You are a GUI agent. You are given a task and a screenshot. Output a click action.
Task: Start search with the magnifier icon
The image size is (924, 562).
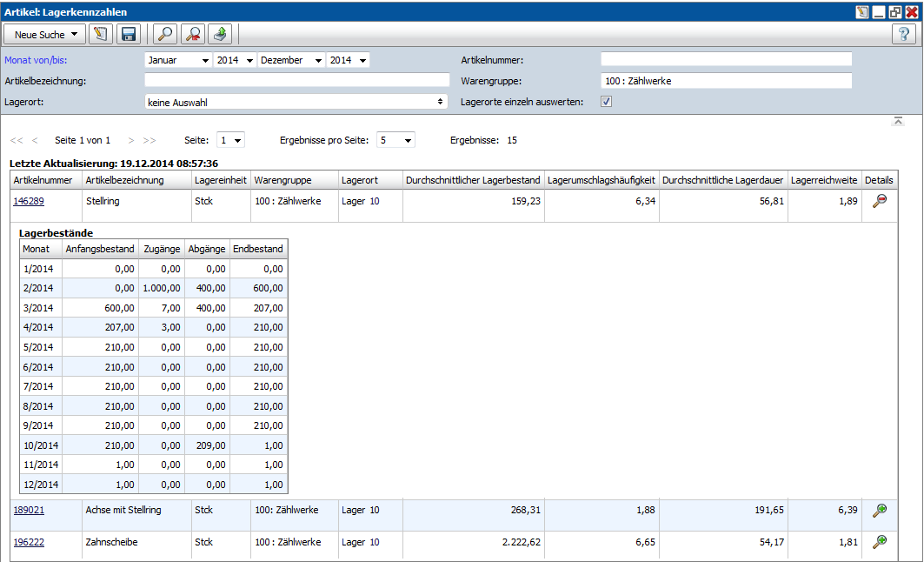164,34
